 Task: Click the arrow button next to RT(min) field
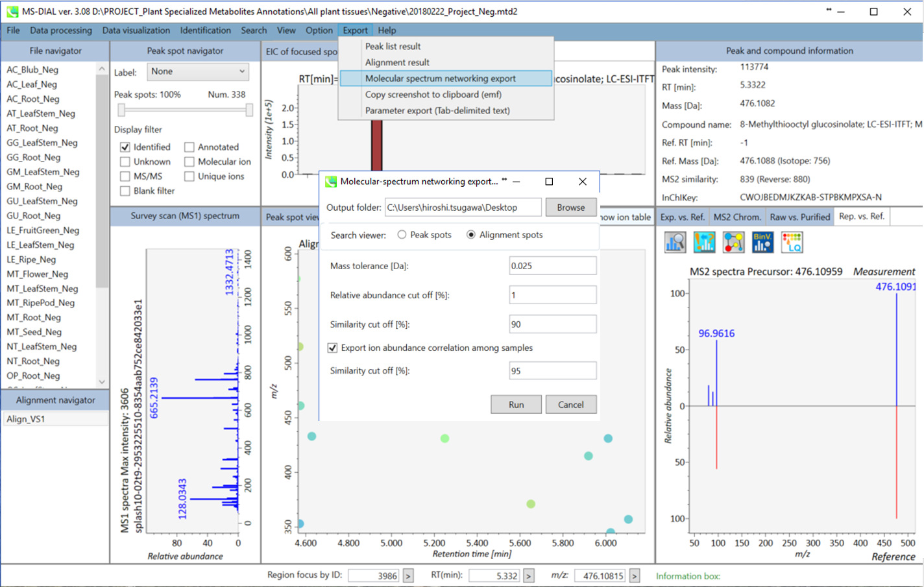point(529,576)
